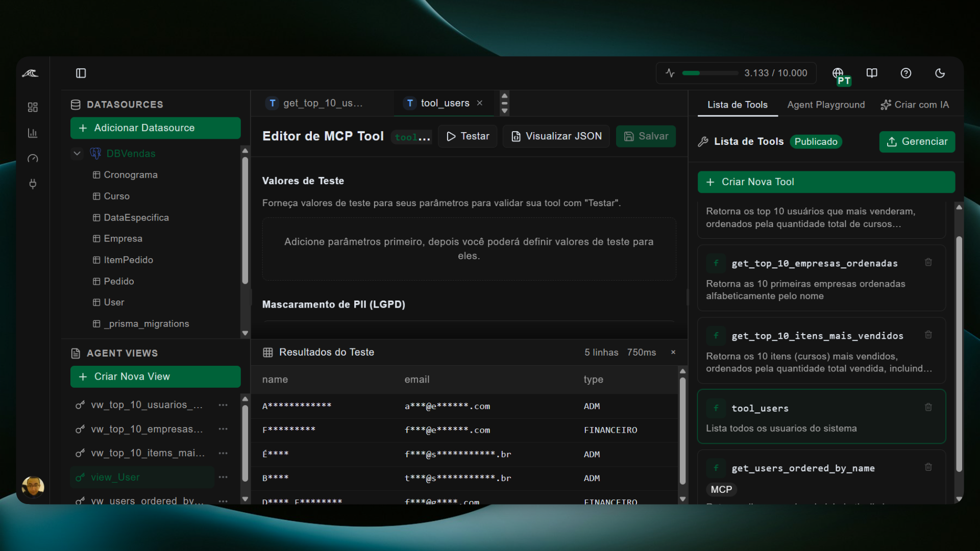Click the name column header
Image resolution: width=980 pixels, height=551 pixels.
pos(275,380)
